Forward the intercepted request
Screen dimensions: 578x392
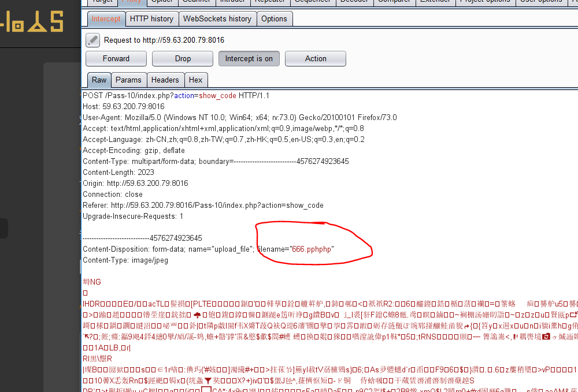(x=116, y=58)
